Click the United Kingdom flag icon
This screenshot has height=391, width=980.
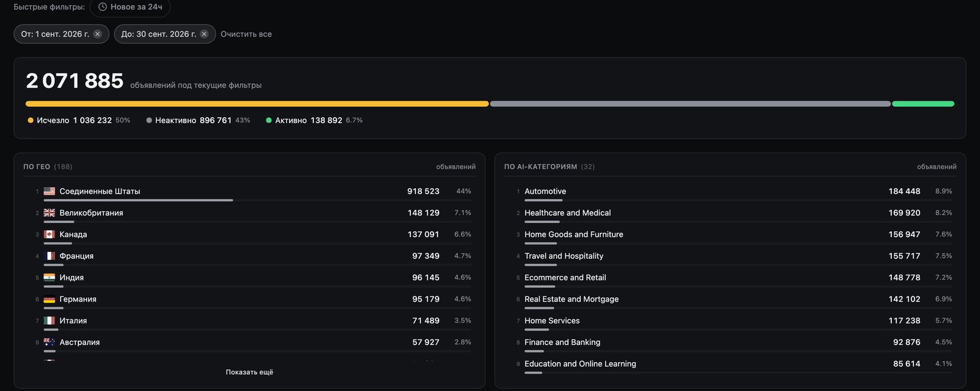[50, 213]
